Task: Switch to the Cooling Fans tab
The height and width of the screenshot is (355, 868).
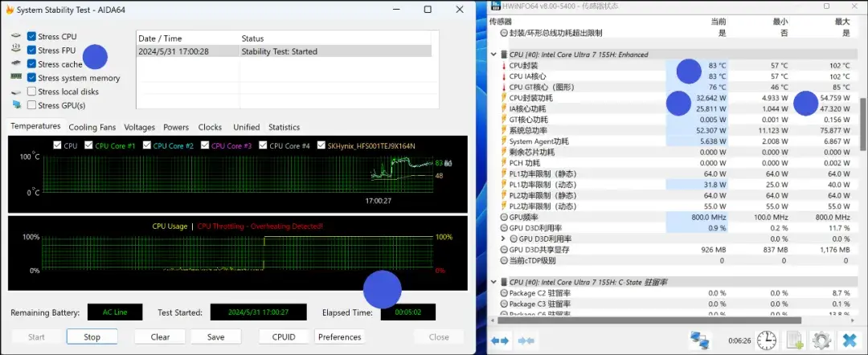Action: pos(92,127)
